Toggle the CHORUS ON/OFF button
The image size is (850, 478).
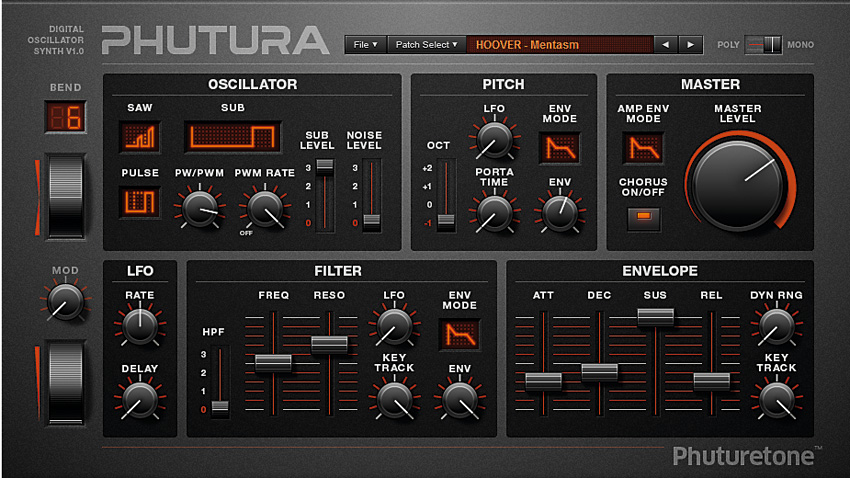(643, 217)
